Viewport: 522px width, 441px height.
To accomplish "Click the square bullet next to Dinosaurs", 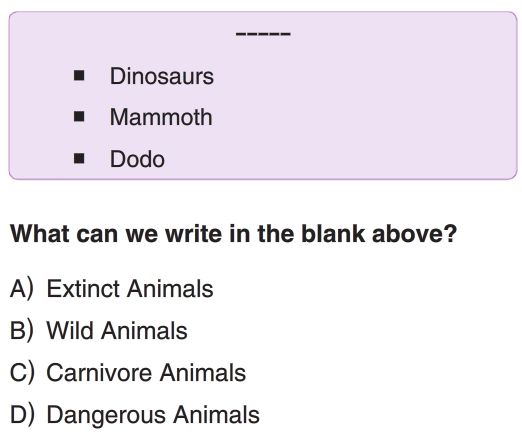I will point(79,76).
